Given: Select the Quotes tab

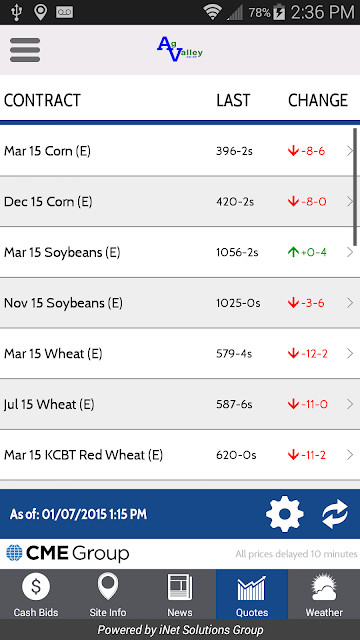Looking at the screenshot, I should coord(252,594).
